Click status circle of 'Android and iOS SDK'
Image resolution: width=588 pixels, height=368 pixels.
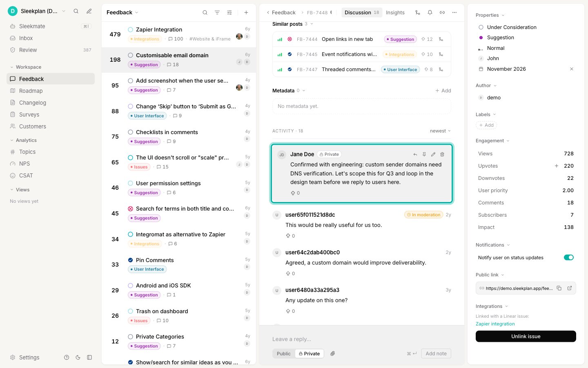coord(131,285)
